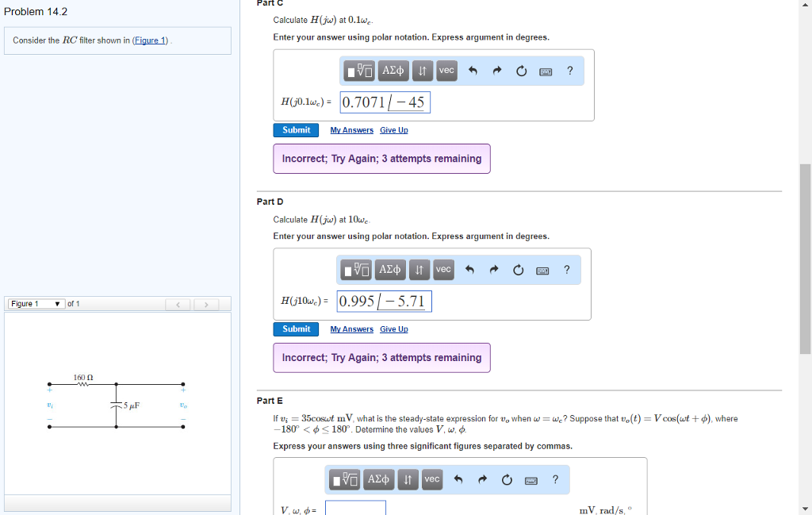Open templates icon in Part E toolbar
The height and width of the screenshot is (515, 812).
point(344,479)
